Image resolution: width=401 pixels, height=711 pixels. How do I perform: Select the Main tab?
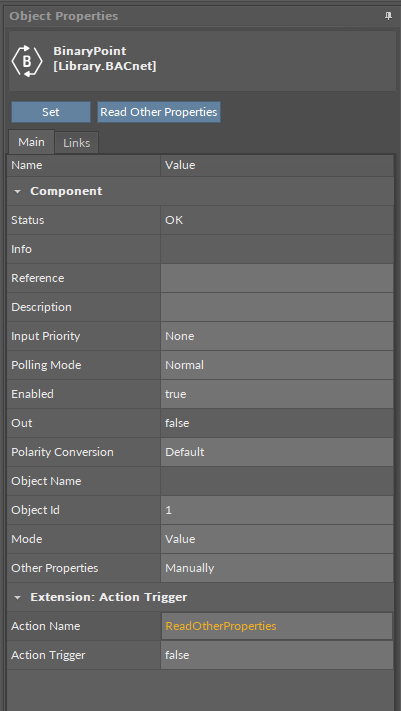pyautogui.click(x=31, y=142)
